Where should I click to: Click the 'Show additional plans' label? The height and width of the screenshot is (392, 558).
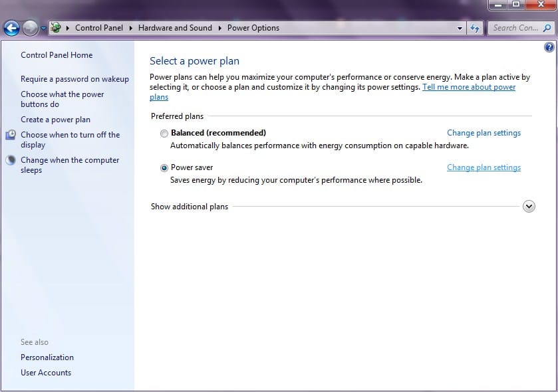tap(190, 207)
